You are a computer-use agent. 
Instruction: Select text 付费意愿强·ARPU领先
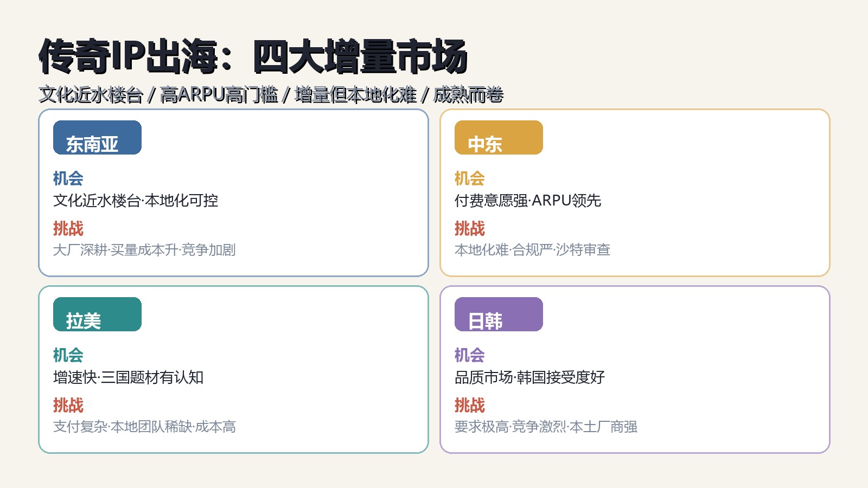[528, 201]
